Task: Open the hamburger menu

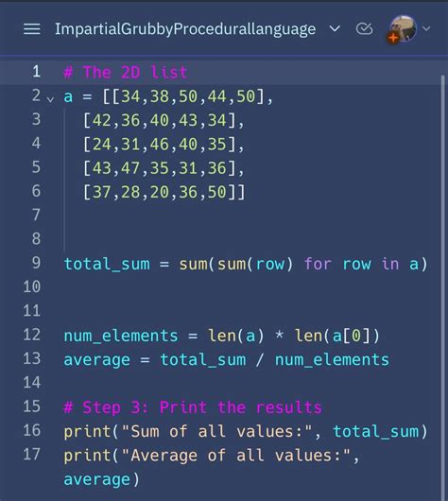Action: pos(32,29)
